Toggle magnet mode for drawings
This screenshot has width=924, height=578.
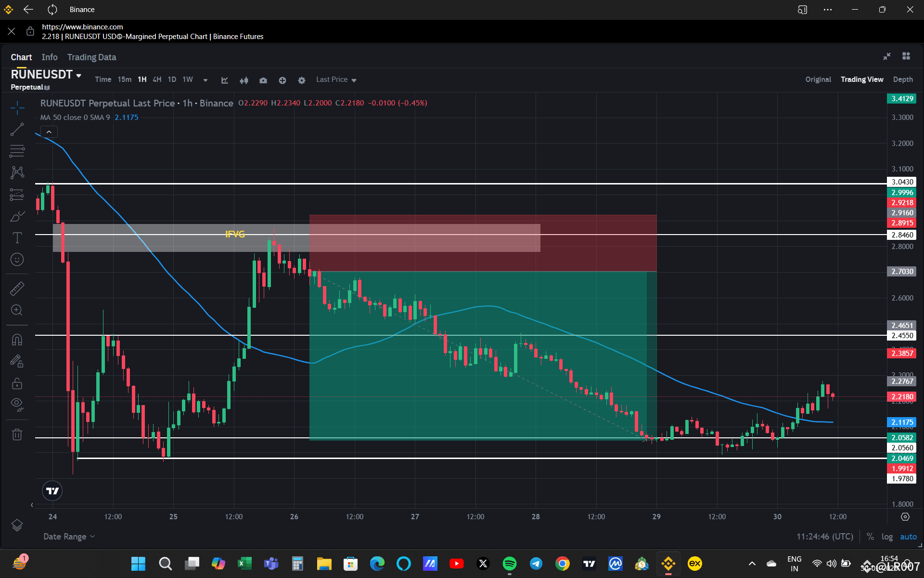tap(17, 340)
